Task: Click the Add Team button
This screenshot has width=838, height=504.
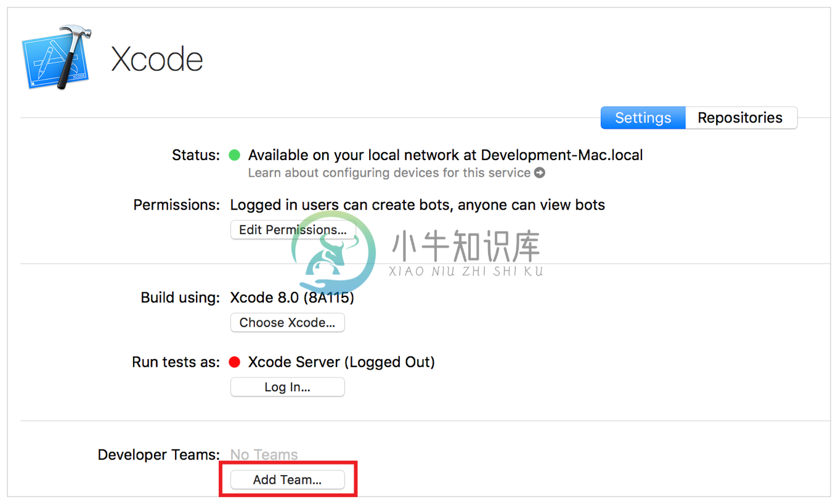Action: pyautogui.click(x=287, y=480)
